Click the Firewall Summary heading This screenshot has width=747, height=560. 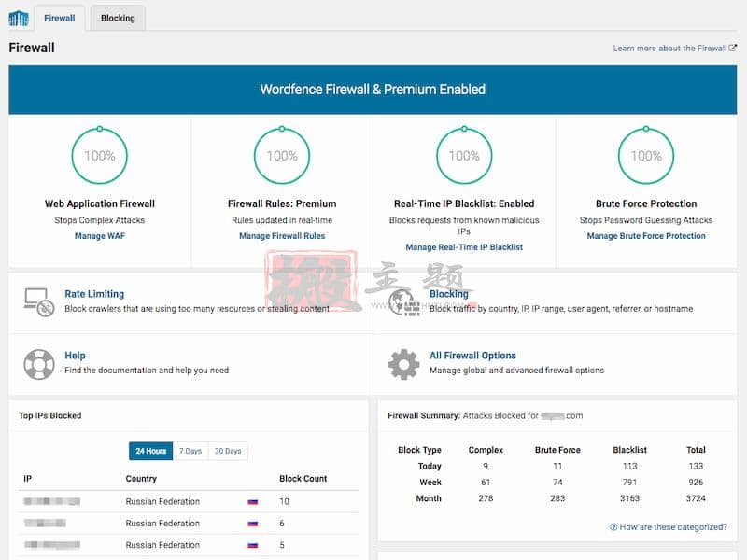424,415
